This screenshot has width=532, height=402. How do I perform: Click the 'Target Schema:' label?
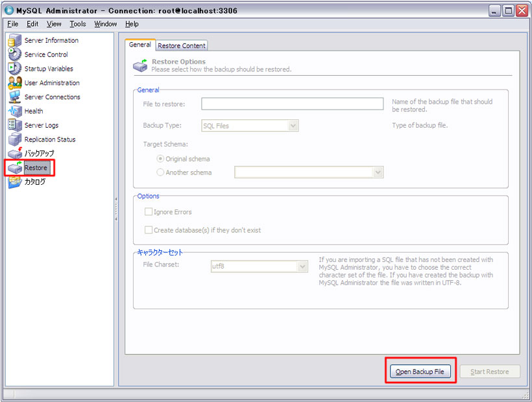[165, 145]
